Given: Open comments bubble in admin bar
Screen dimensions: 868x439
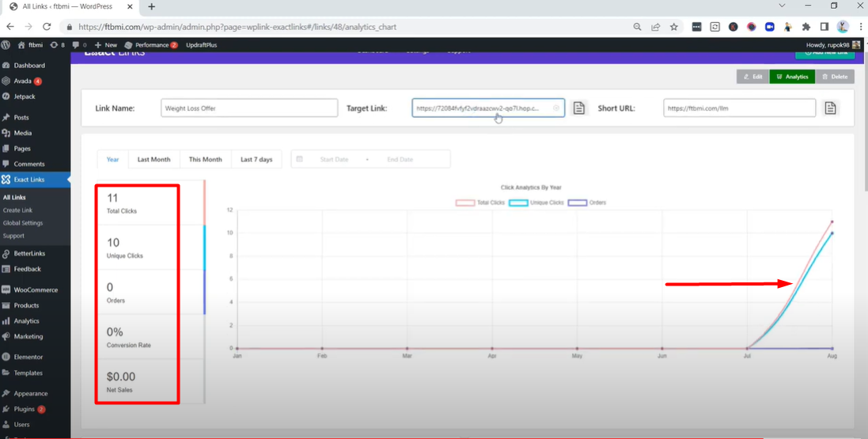Looking at the screenshot, I should pos(79,45).
